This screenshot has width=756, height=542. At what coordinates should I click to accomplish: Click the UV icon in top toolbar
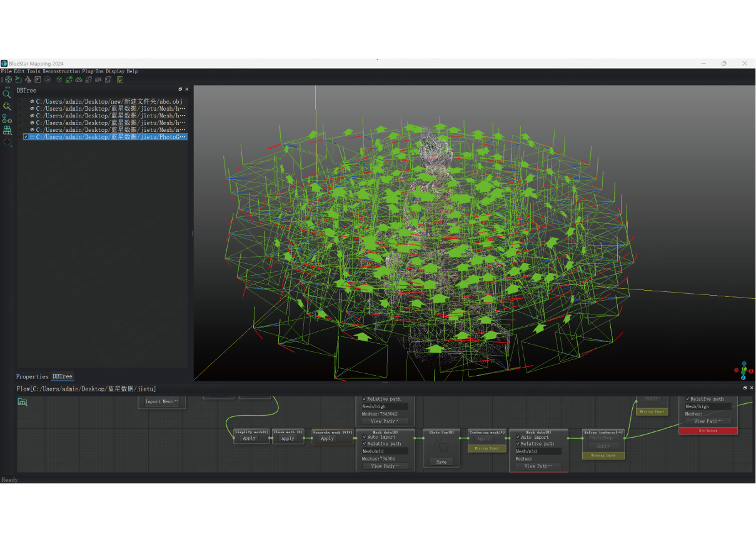tap(48, 79)
